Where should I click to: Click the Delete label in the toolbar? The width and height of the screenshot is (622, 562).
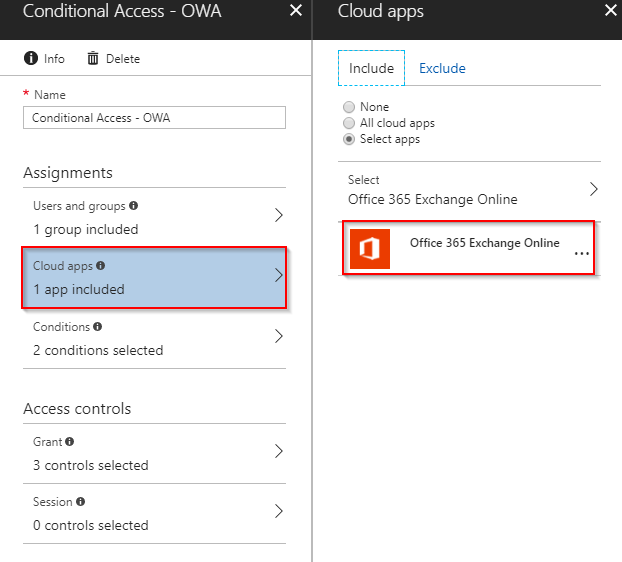(123, 59)
